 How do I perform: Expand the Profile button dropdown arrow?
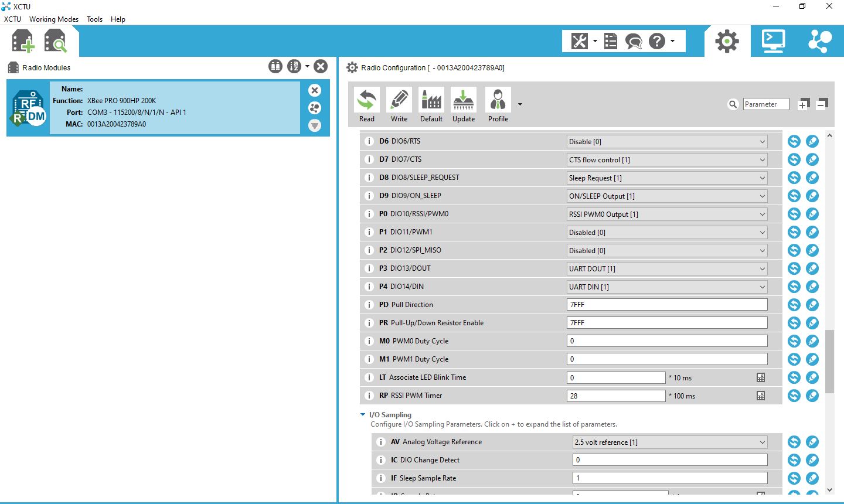pyautogui.click(x=520, y=105)
